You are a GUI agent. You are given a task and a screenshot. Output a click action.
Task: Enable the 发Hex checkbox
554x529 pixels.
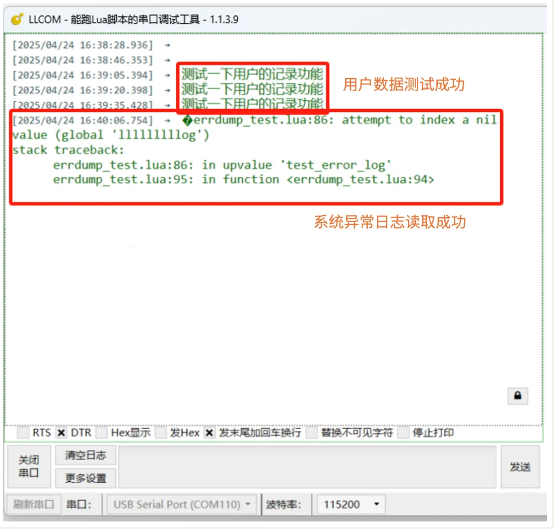pos(161,433)
